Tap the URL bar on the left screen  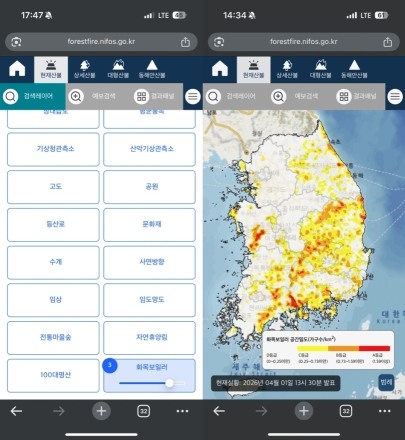(101, 42)
